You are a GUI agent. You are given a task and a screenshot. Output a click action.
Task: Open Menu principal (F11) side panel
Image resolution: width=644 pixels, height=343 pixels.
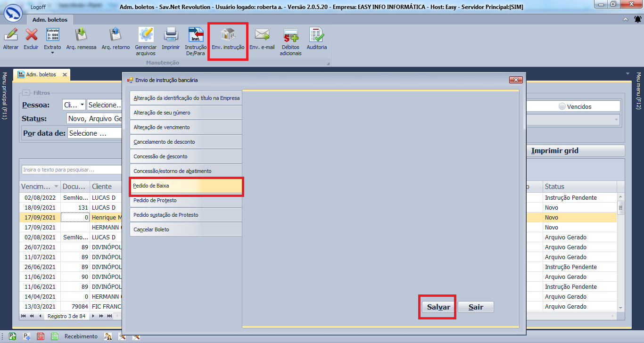pos(4,96)
